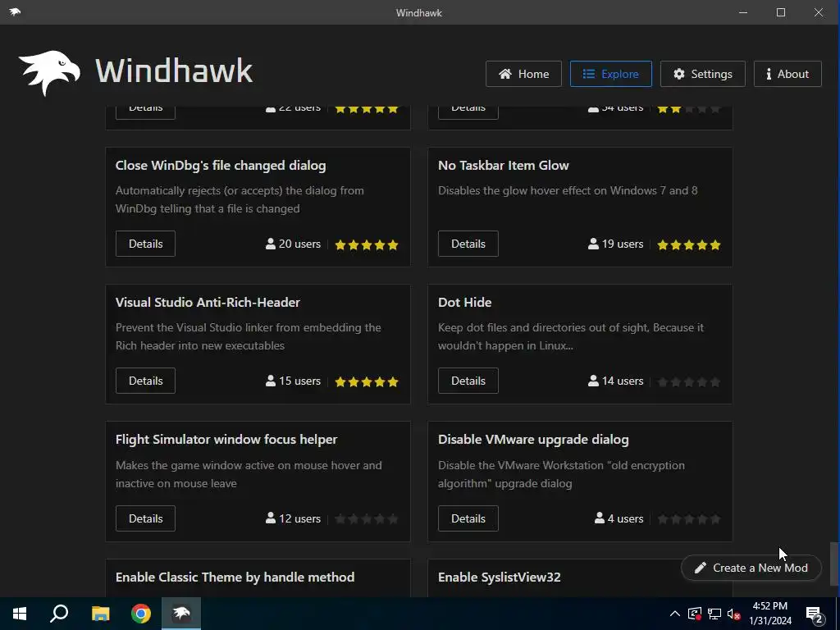840x630 pixels.
Task: Click empty star rating of Disable VMware dialog
Action: 689,518
